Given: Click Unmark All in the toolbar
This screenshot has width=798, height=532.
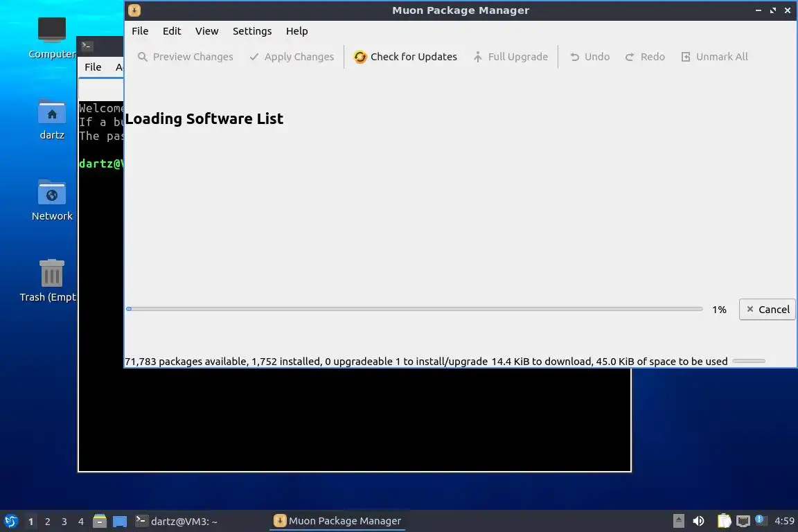Looking at the screenshot, I should pyautogui.click(x=715, y=57).
